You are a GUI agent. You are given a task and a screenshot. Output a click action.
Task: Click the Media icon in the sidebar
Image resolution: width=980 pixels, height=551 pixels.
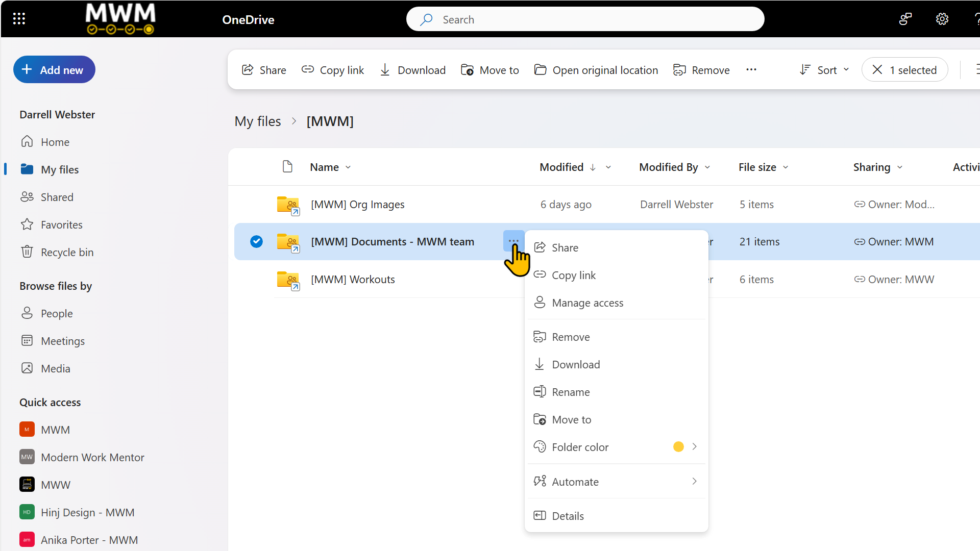click(27, 368)
